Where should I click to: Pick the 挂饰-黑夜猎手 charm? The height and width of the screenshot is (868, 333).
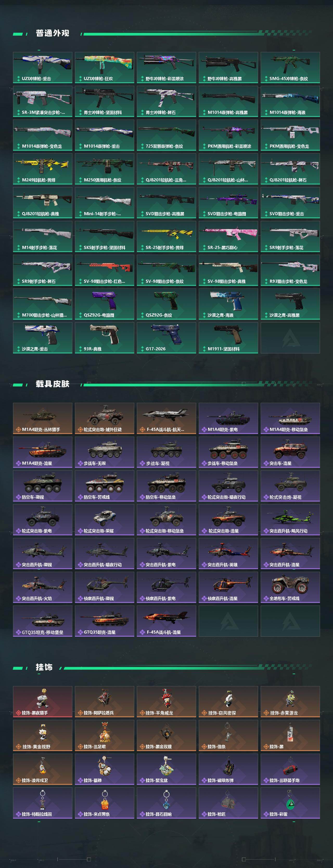(x=42, y=701)
